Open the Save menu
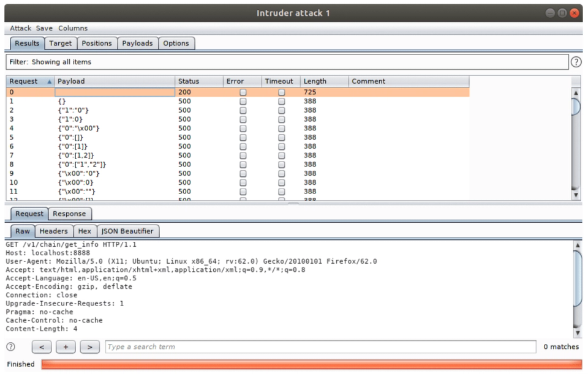588x374 pixels. (x=44, y=28)
